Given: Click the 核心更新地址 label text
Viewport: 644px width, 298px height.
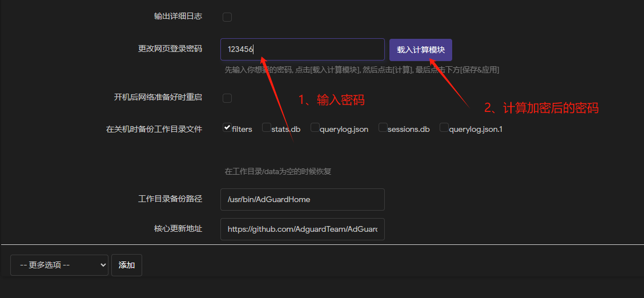Looking at the screenshot, I should point(178,229).
